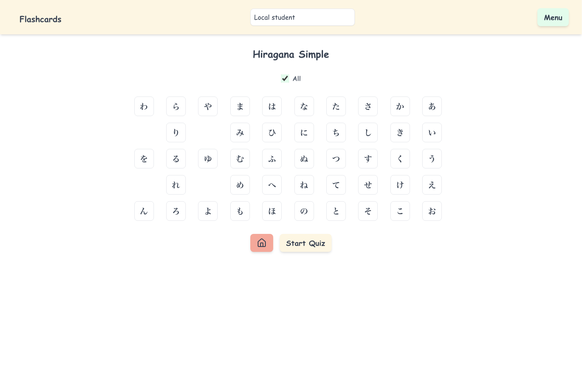Select the に character tile
The width and height of the screenshot is (588, 368).
(304, 132)
